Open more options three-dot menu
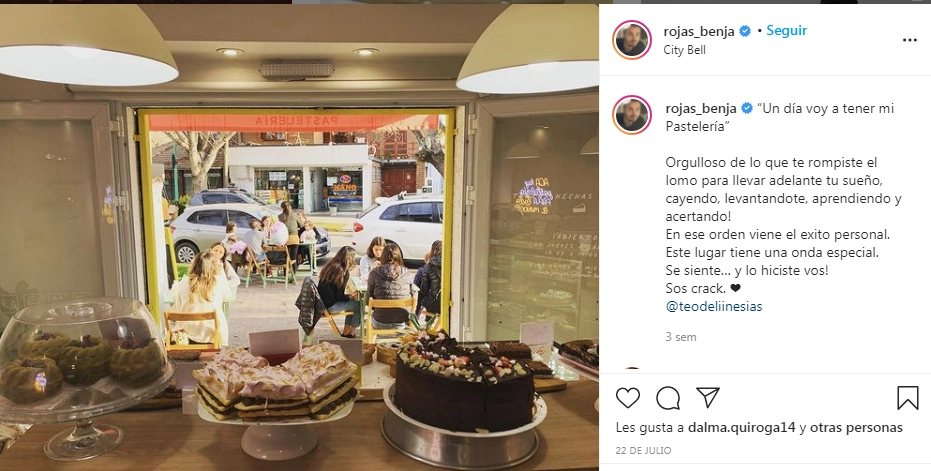 (x=910, y=40)
